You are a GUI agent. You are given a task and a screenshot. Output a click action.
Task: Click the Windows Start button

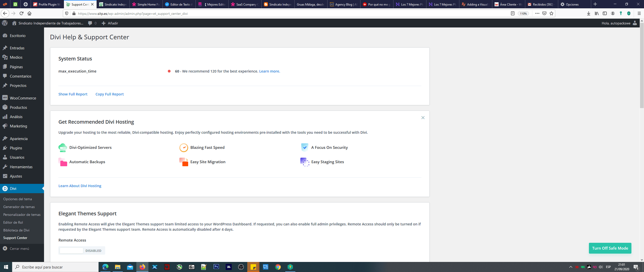tap(6, 267)
